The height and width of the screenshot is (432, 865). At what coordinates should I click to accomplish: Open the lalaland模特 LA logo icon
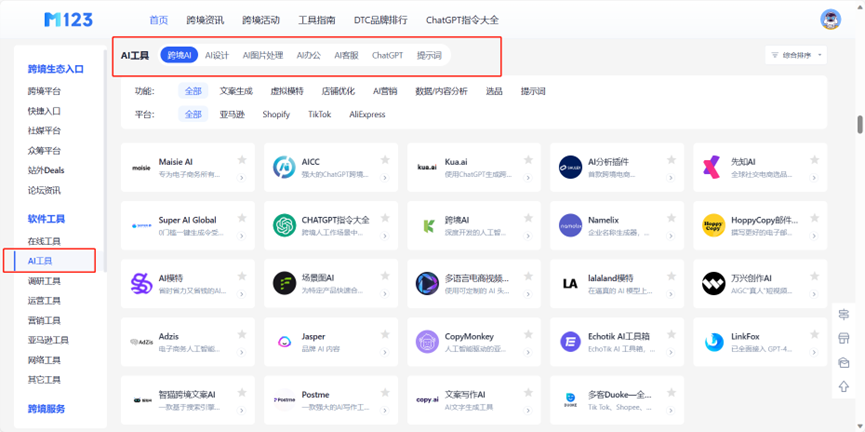(x=570, y=284)
